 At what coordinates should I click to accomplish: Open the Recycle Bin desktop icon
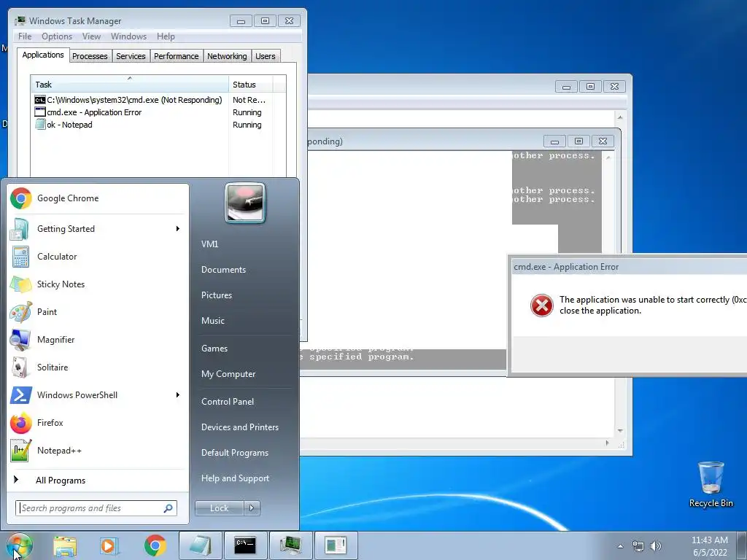711,484
